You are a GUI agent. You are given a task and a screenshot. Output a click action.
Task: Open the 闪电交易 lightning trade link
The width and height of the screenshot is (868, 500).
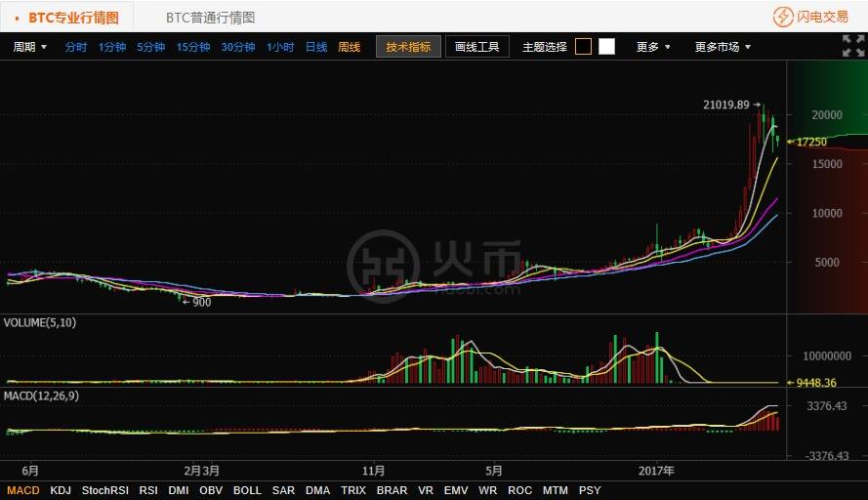(x=811, y=17)
